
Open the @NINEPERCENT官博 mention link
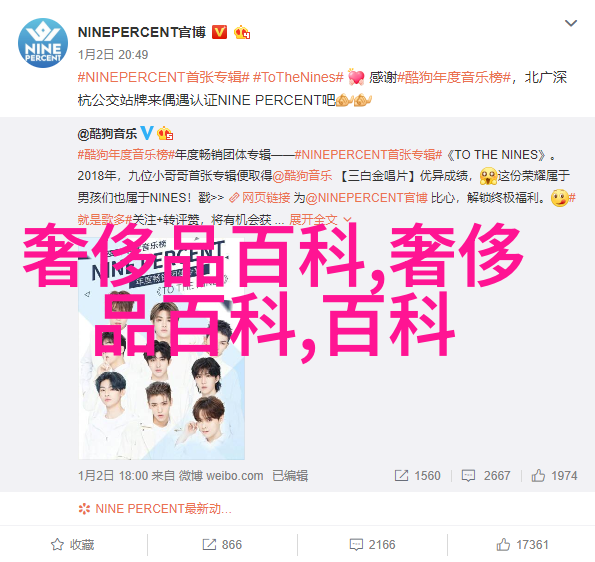click(x=367, y=198)
